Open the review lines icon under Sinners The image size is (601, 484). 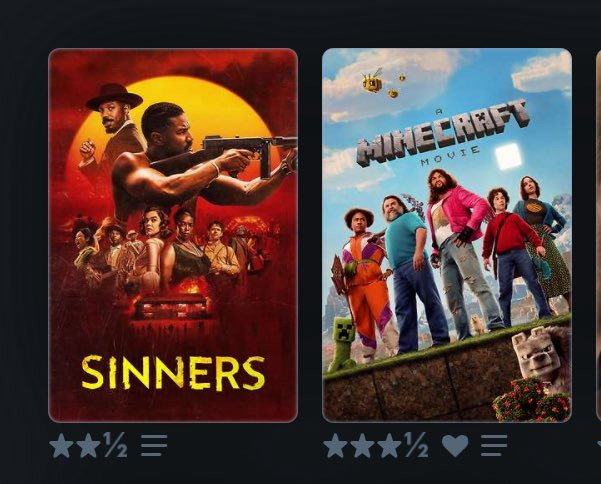pos(154,445)
